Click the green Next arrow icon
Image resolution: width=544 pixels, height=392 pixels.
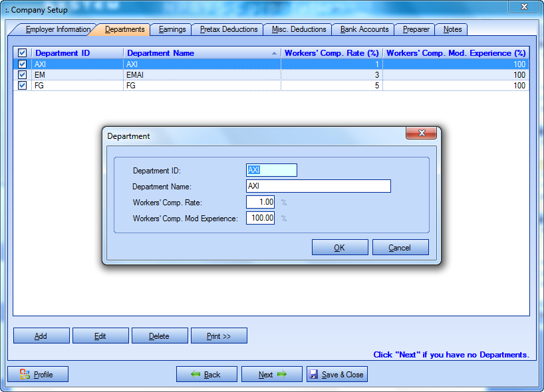[282, 374]
